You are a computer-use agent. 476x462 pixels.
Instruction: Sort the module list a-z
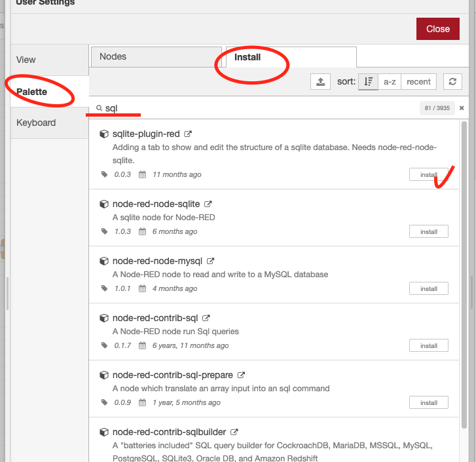(390, 82)
